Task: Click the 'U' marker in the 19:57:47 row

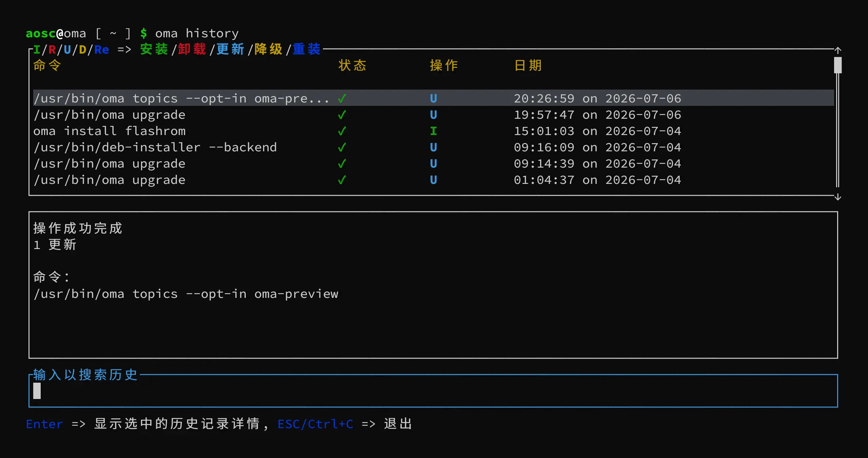Action: pos(433,115)
